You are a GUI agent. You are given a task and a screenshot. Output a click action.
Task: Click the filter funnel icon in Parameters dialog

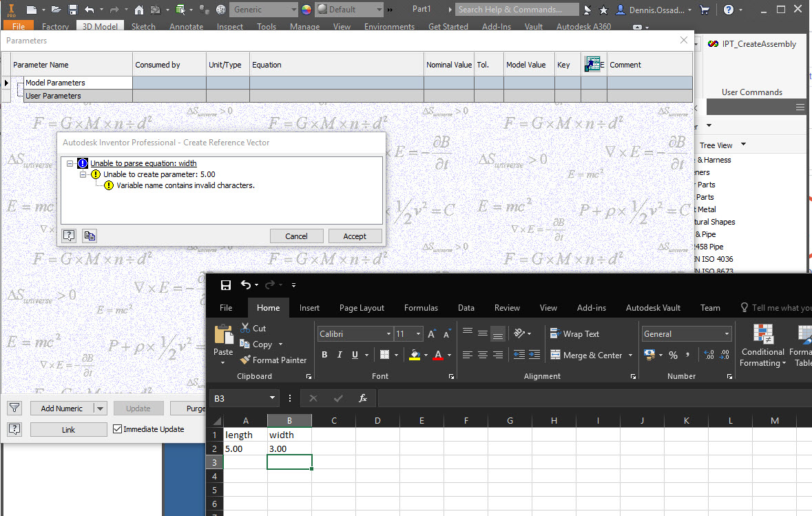pos(14,409)
